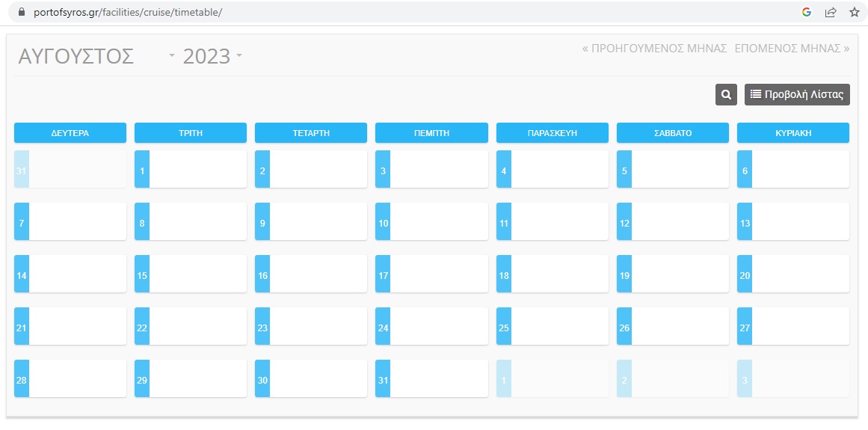The height and width of the screenshot is (430, 868).
Task: Click the magnifier search icon button
Action: pos(726,94)
